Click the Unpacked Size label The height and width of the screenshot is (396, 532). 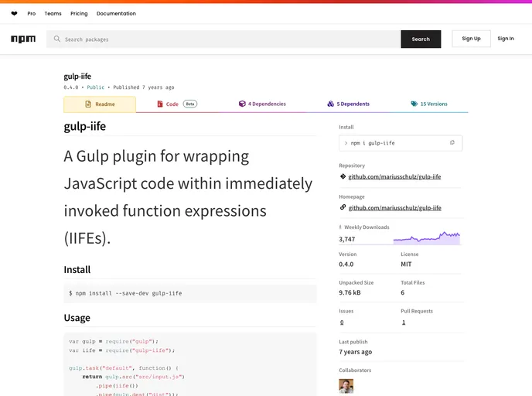pyautogui.click(x=356, y=282)
